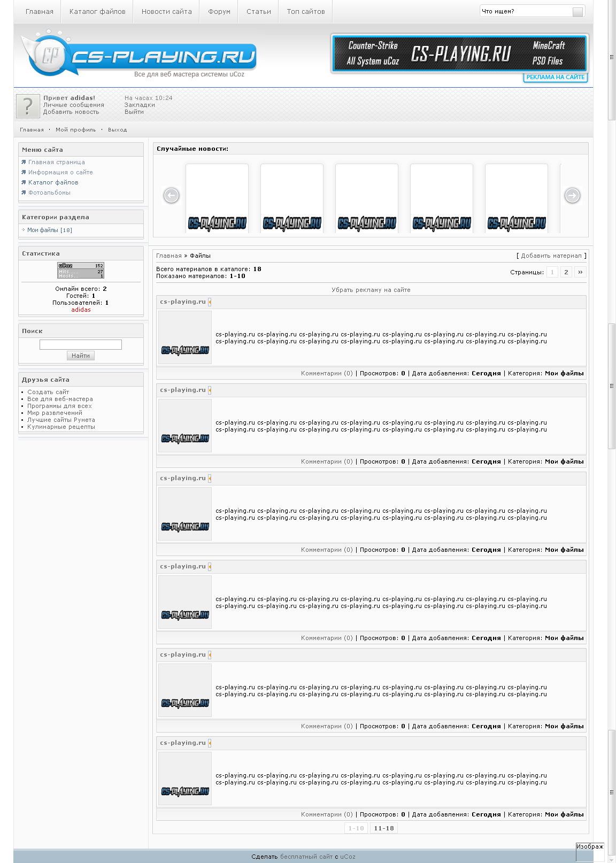Click the search submit icon in top bar
616x863 pixels.
click(577, 12)
